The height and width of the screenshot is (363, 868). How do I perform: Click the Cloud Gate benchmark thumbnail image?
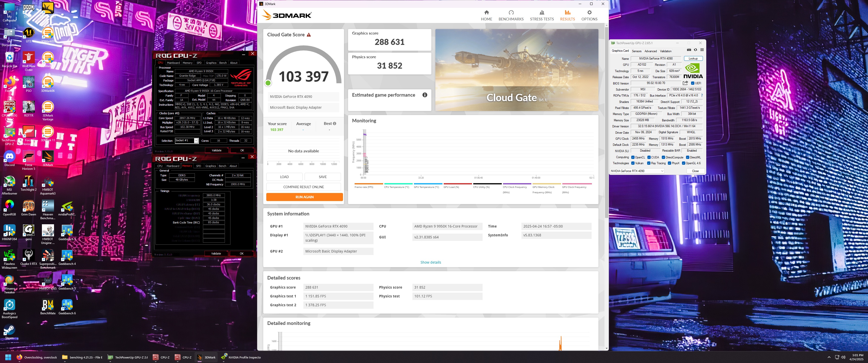[x=517, y=70]
